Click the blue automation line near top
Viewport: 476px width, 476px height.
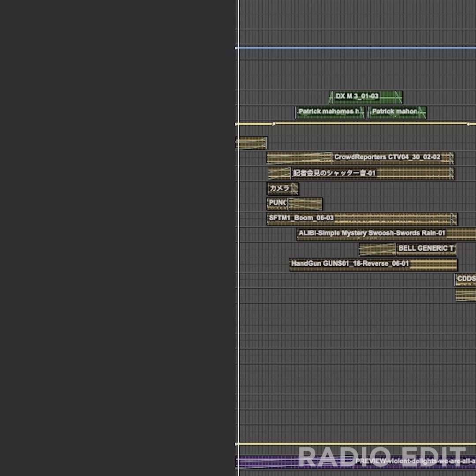click(x=353, y=48)
